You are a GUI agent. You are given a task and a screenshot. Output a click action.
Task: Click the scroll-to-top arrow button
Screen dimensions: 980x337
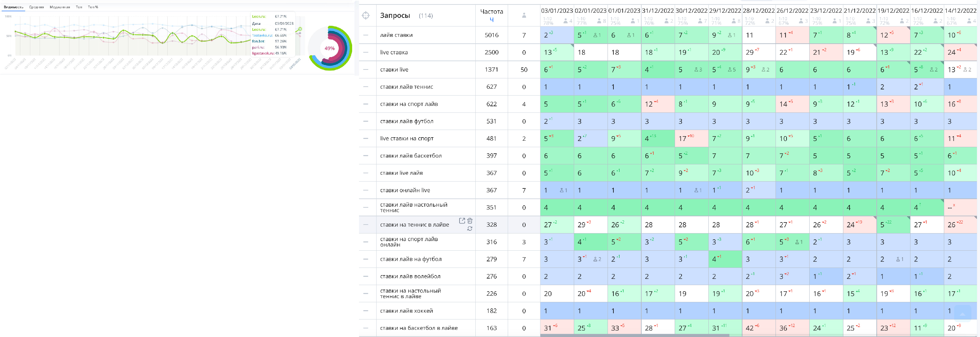962,313
